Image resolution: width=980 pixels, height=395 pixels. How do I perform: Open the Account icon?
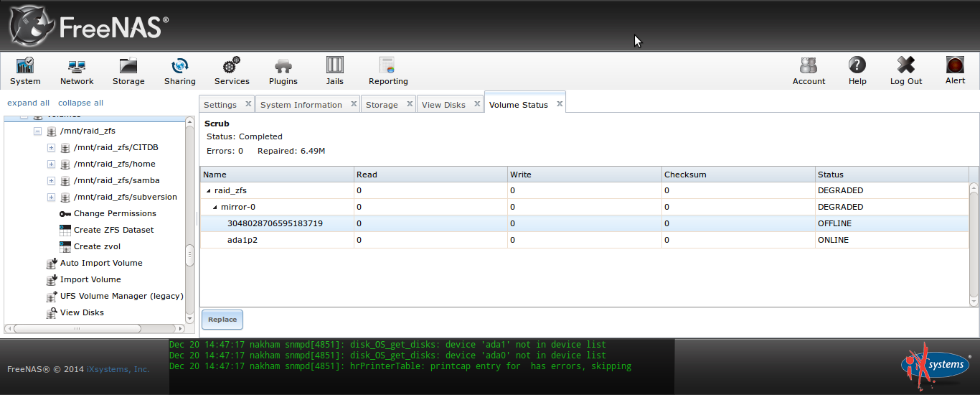point(809,65)
